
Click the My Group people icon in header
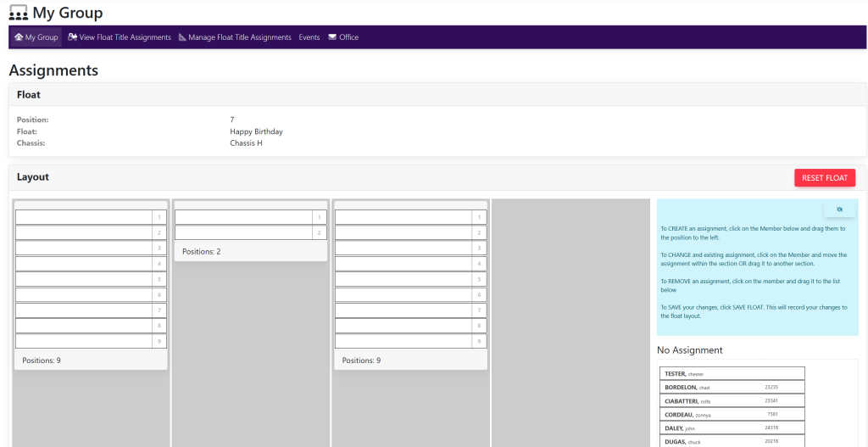click(x=19, y=13)
